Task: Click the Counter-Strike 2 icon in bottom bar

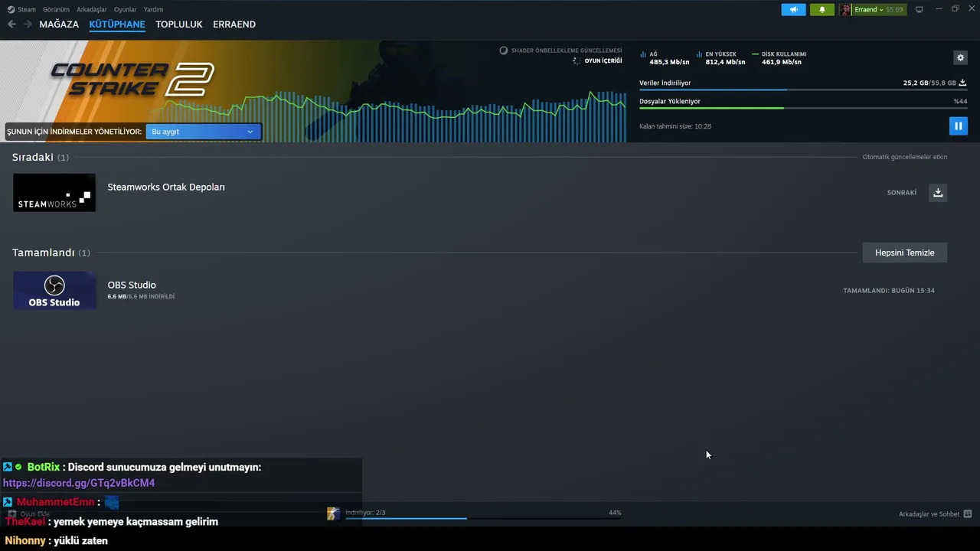Action: [x=333, y=514]
